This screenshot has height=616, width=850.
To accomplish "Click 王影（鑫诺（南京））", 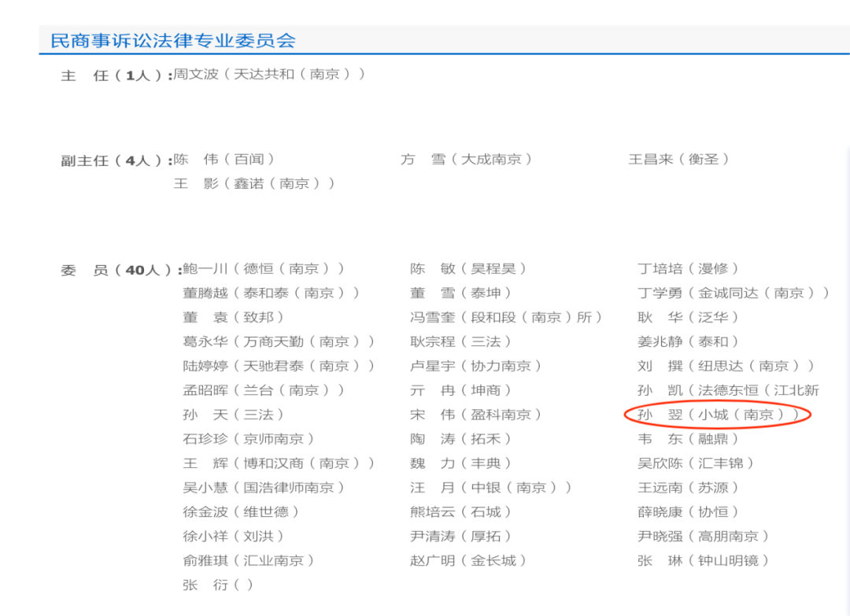I will (x=254, y=183).
